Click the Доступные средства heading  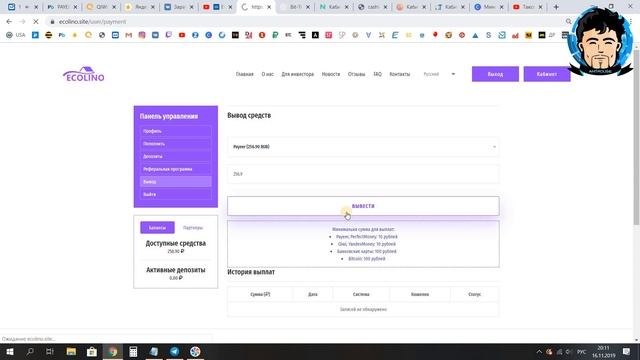[x=176, y=243]
